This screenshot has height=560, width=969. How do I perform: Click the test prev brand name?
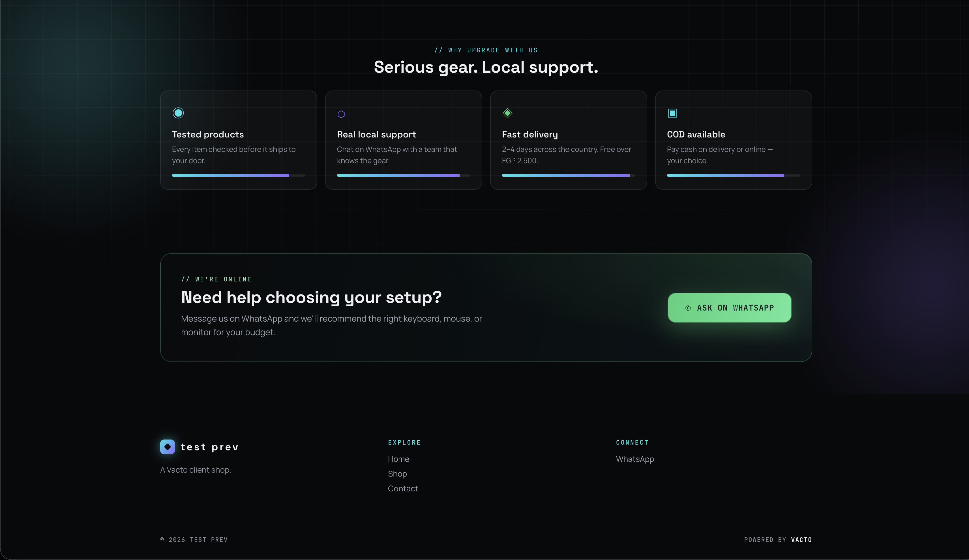210,447
